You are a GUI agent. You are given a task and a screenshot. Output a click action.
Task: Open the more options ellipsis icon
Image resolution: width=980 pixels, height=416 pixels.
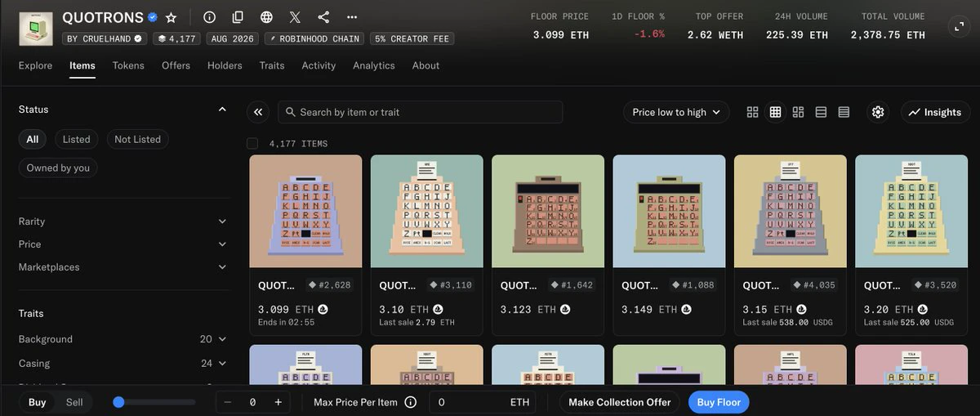352,17
